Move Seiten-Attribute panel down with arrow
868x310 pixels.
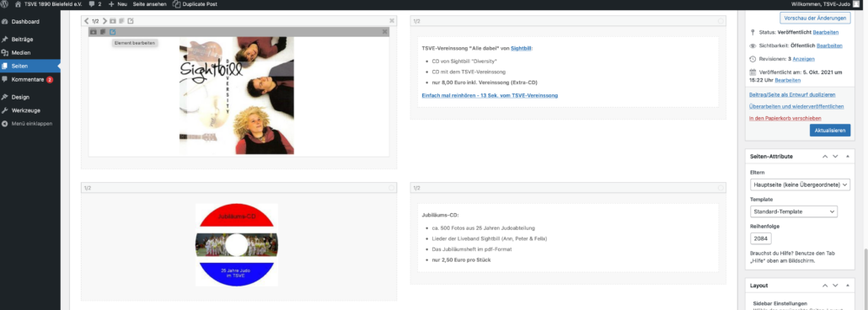[835, 157]
